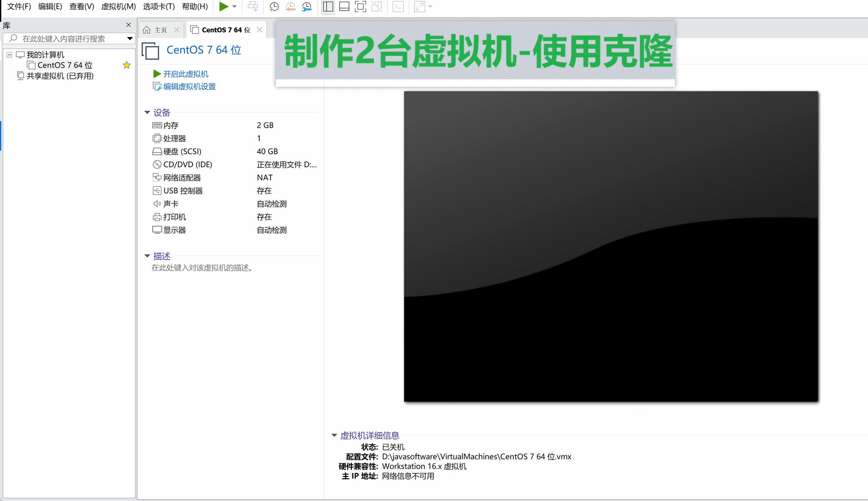The width and height of the screenshot is (868, 501).
Task: Open the 查看(V) menu
Action: point(82,7)
